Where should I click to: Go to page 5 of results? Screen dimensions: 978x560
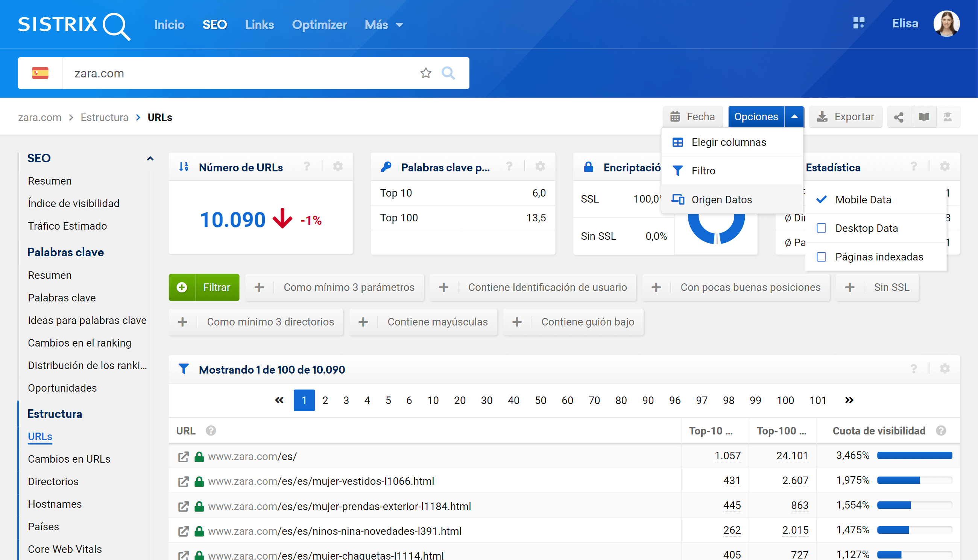(388, 400)
